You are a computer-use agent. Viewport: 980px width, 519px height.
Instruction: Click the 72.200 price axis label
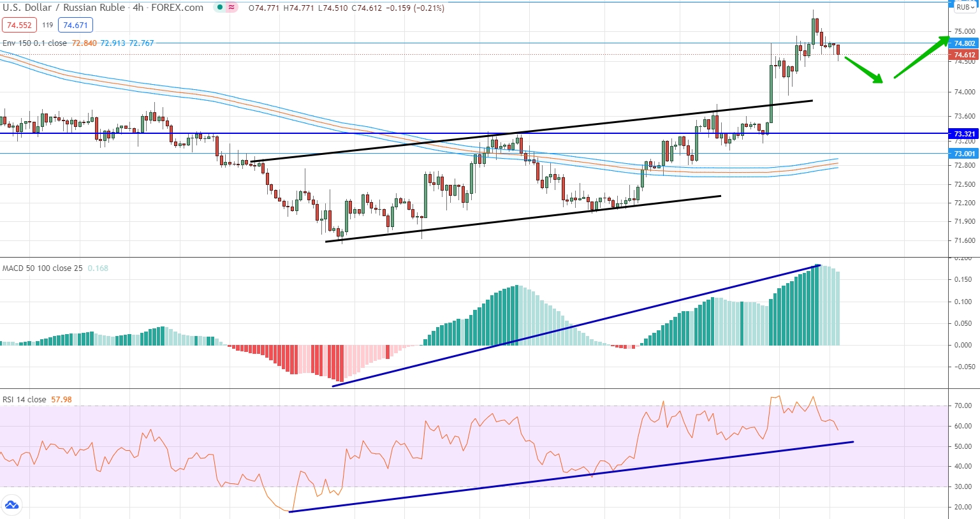(x=965, y=203)
